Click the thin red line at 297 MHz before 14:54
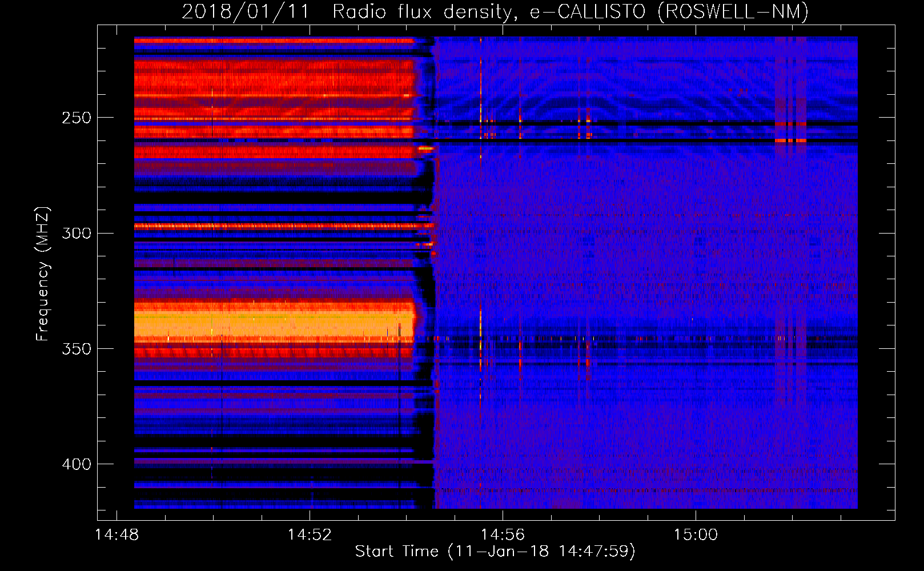924x571 pixels. tap(274, 226)
